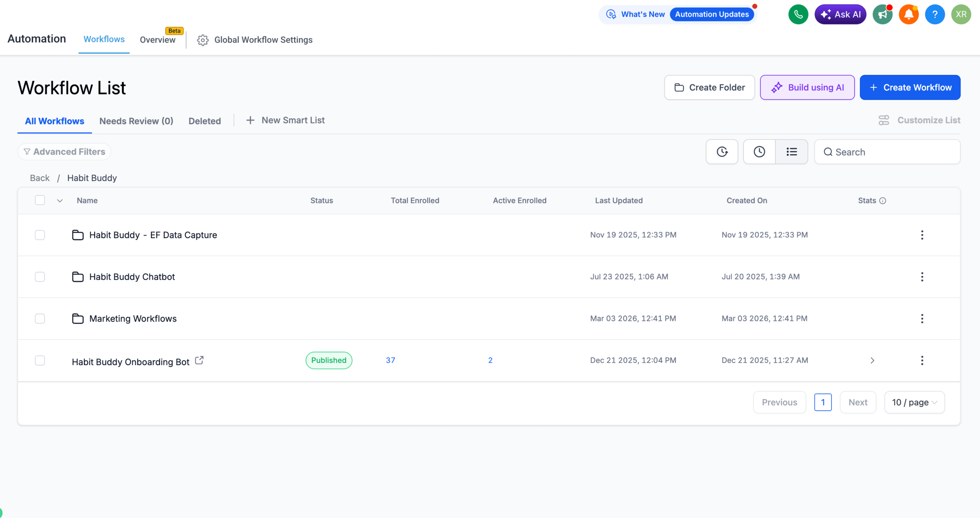This screenshot has height=518, width=980.
Task: Check the Marketing Workflows row checkbox
Action: tap(40, 318)
